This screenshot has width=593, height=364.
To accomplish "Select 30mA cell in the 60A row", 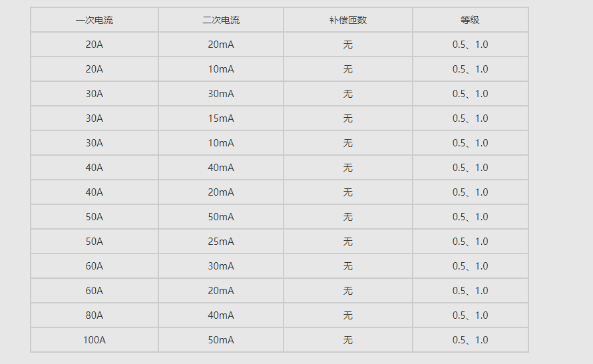I will coord(221,266).
